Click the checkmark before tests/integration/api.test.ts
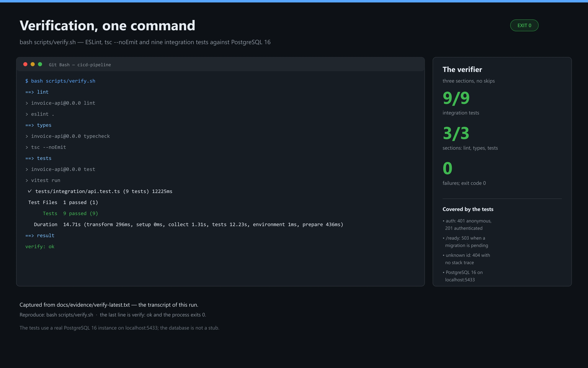588x368 pixels. [30, 191]
